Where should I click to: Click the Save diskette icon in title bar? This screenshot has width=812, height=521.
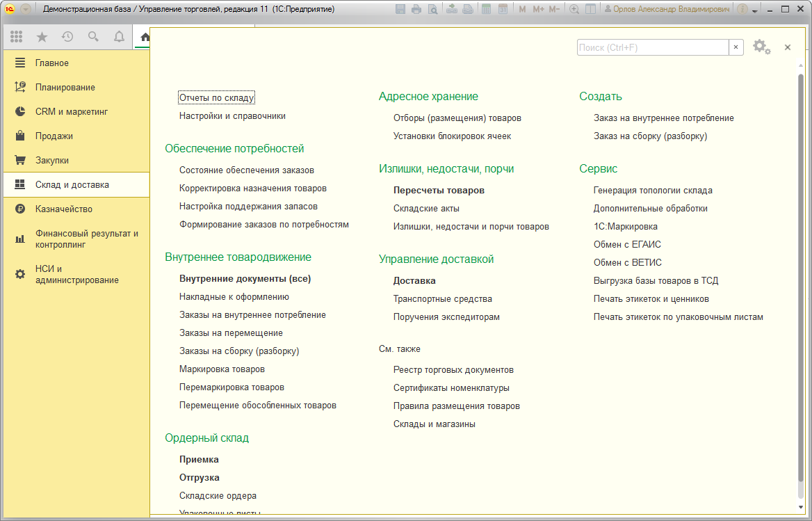tap(400, 9)
